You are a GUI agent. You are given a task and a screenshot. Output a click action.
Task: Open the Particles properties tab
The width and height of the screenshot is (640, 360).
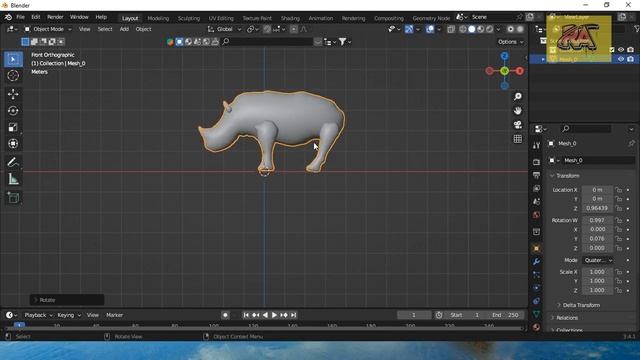[536, 275]
